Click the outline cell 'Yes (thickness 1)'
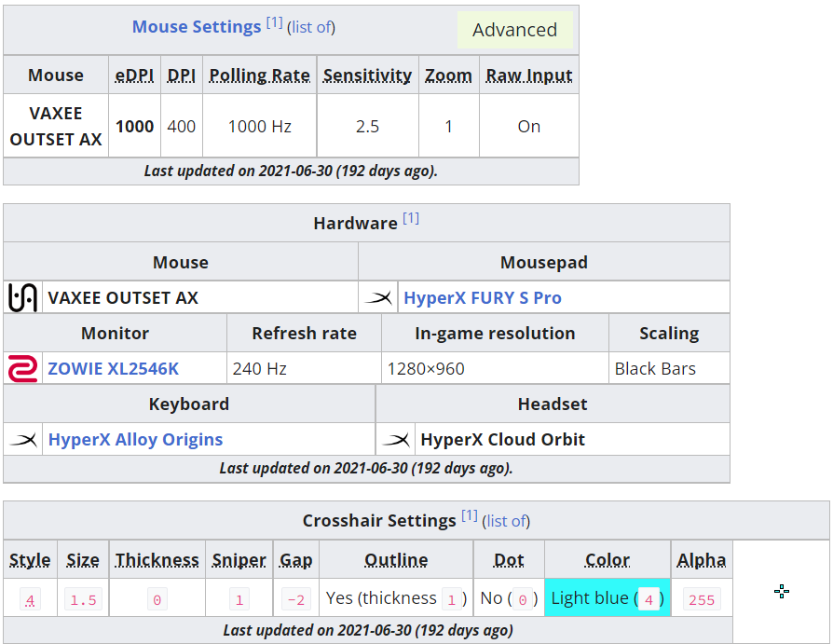Image resolution: width=833 pixels, height=644 pixels. (x=396, y=597)
